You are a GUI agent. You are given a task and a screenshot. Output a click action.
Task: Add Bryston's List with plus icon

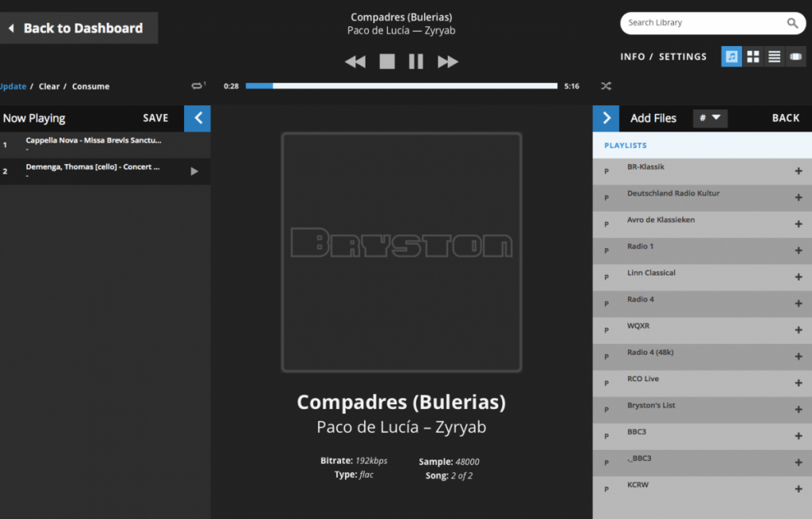[x=799, y=410]
